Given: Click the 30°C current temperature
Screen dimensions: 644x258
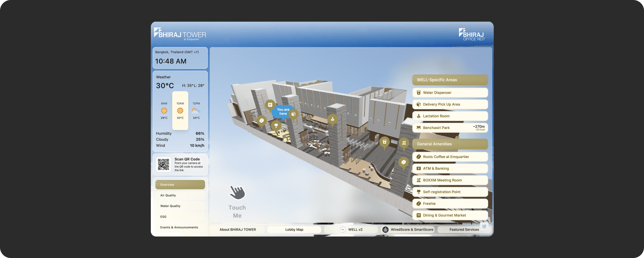Looking at the screenshot, I should pyautogui.click(x=165, y=86).
